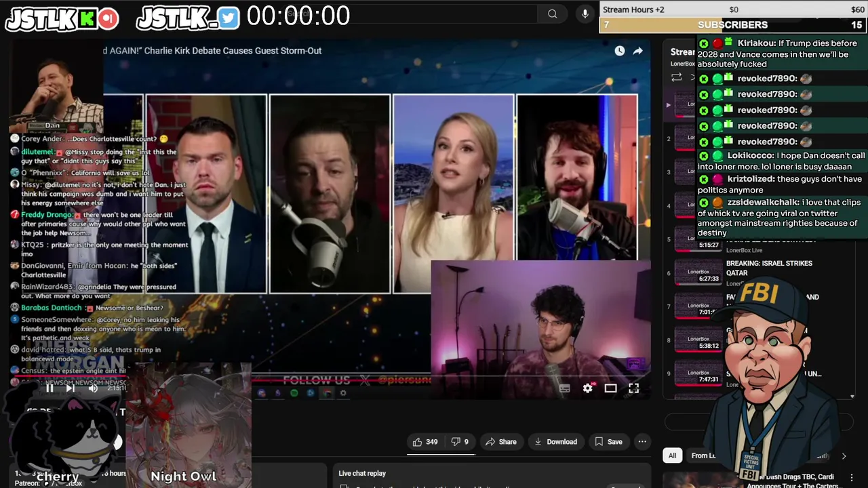Toggle subtitles with the captions icon
The image size is (868, 488).
pos(564,388)
